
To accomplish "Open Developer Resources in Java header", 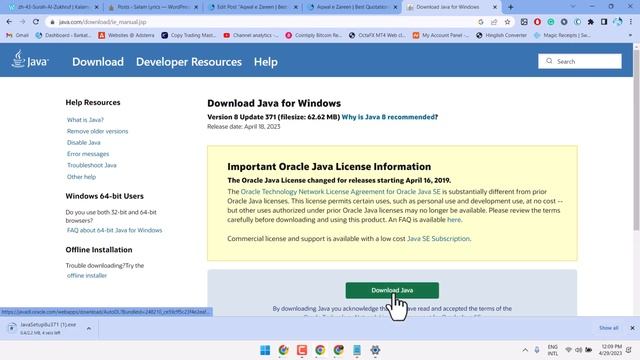I will 189,62.
